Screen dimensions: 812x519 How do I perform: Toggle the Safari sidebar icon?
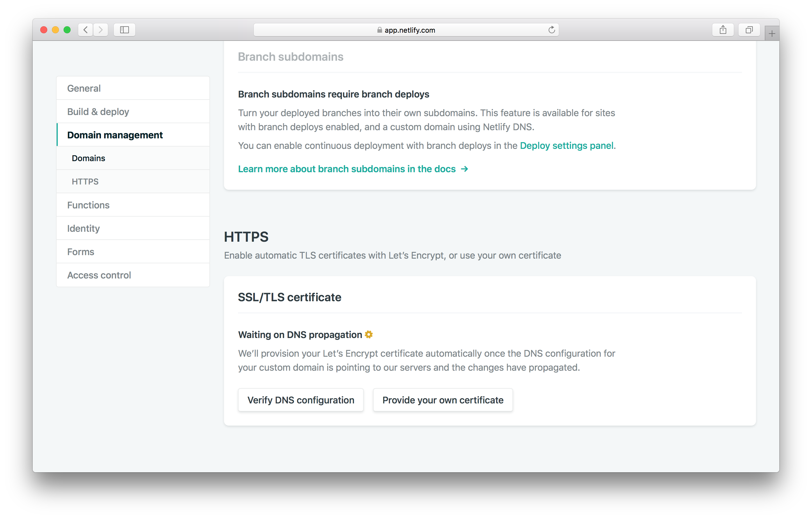[x=125, y=30]
